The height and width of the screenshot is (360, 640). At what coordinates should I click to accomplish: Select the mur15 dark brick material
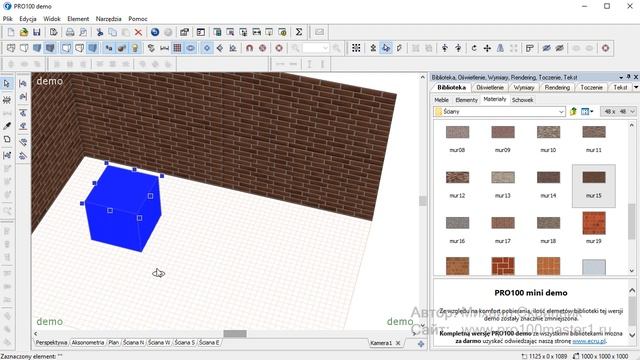click(x=594, y=185)
